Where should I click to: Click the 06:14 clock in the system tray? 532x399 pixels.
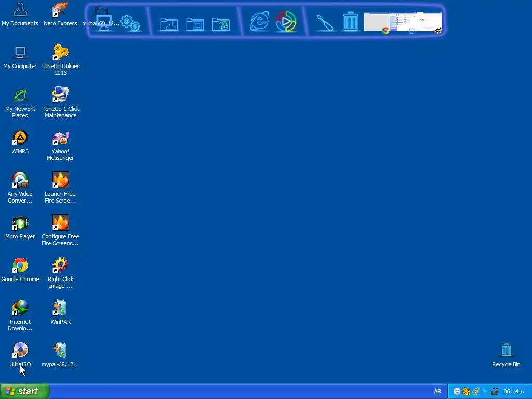(514, 391)
